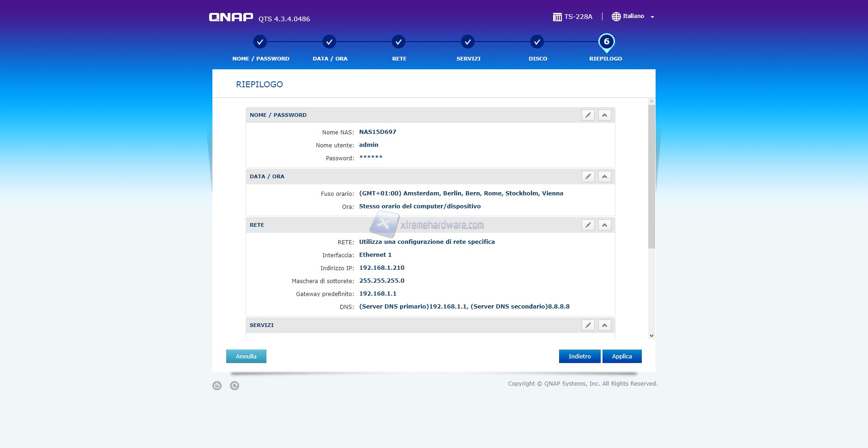Screen dimensions: 868x448
Task: Edit the RETE network settings via pencil icon
Action: (x=588, y=225)
